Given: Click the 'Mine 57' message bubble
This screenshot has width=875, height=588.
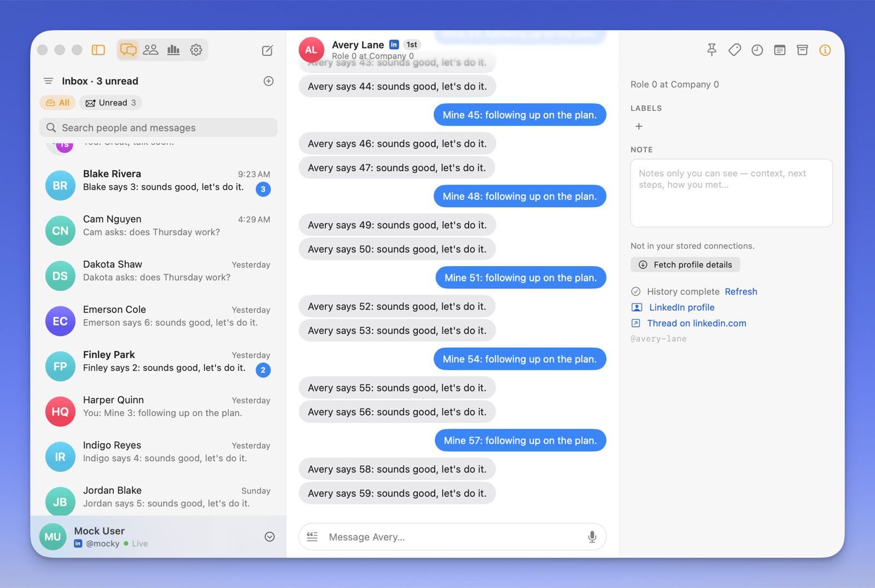Looking at the screenshot, I should click(x=521, y=440).
